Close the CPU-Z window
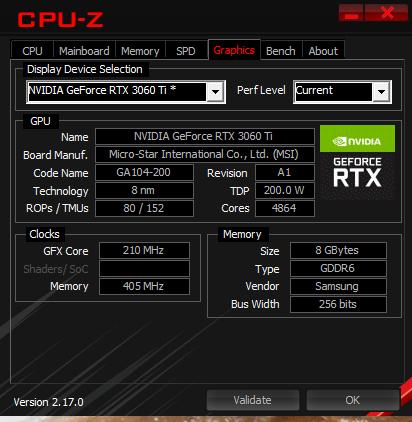412x422 pixels. 387,13
